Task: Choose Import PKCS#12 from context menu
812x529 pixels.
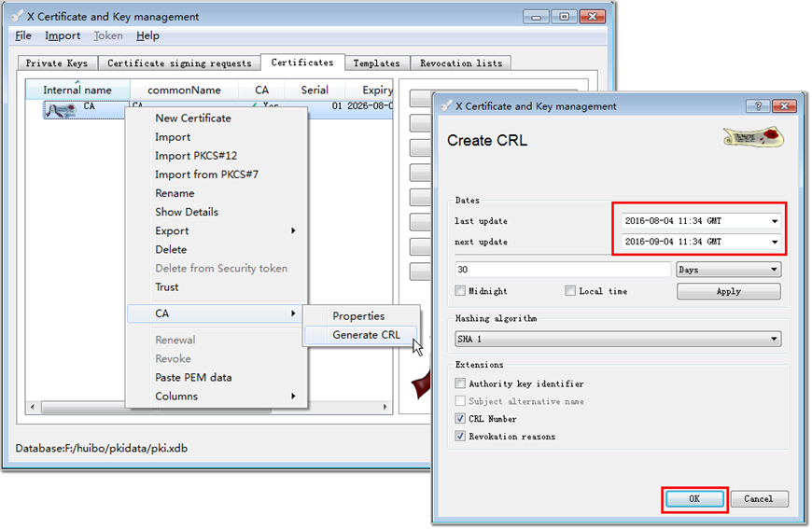Action: click(217, 155)
